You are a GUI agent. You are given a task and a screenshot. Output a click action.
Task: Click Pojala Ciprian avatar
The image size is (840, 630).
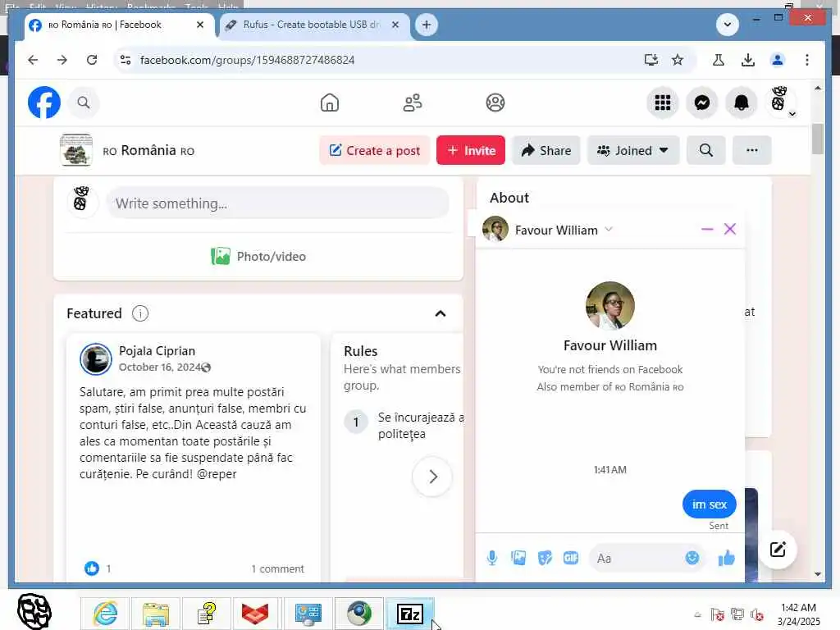[x=96, y=359]
